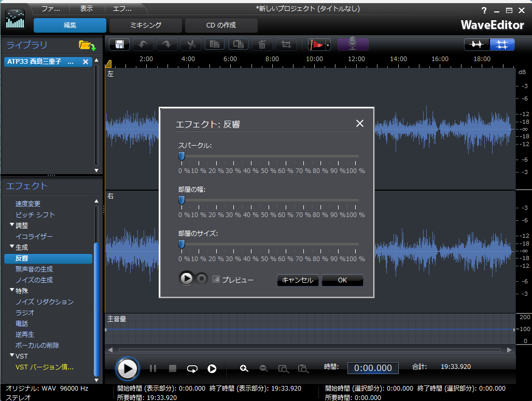Click the import media folder icon in library

pyautogui.click(x=87, y=46)
